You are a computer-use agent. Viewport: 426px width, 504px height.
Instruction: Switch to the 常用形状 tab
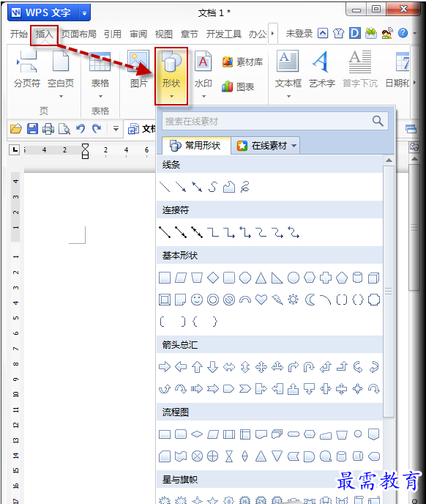[x=195, y=146]
